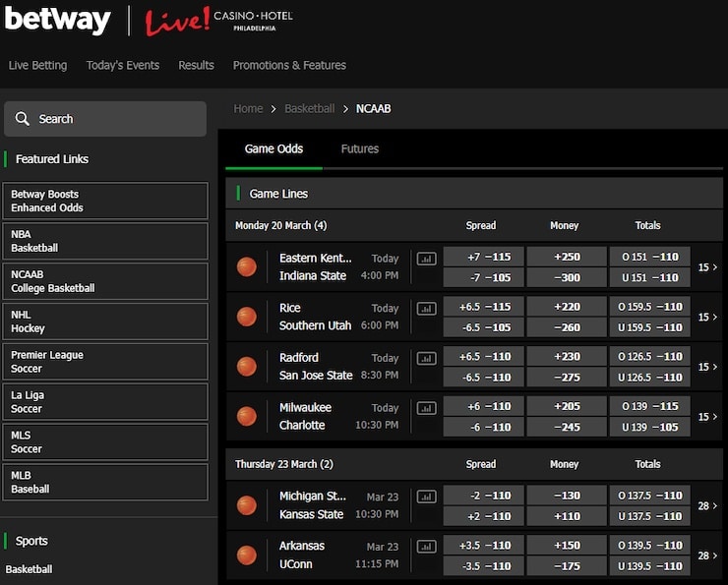
Task: Open Arkansas vs UConn matchup
Action: [x=302, y=555]
